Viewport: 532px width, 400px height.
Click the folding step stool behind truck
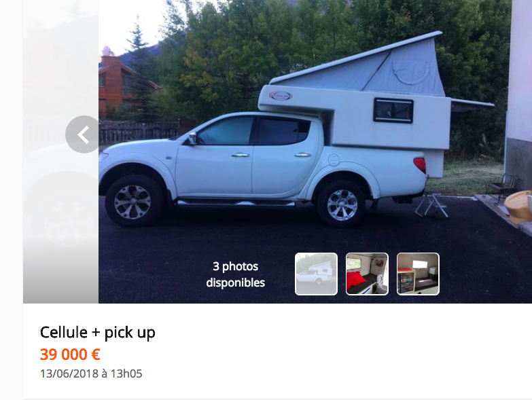tap(431, 204)
